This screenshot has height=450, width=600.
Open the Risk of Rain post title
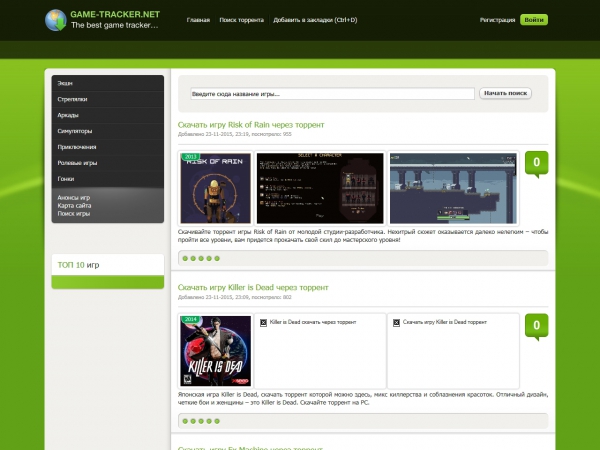click(251, 125)
